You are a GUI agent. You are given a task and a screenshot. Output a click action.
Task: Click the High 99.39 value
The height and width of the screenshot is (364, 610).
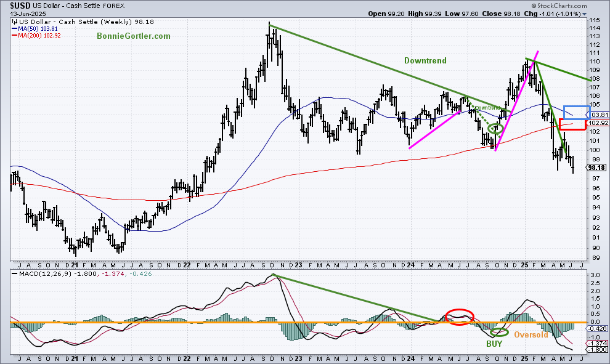point(425,14)
